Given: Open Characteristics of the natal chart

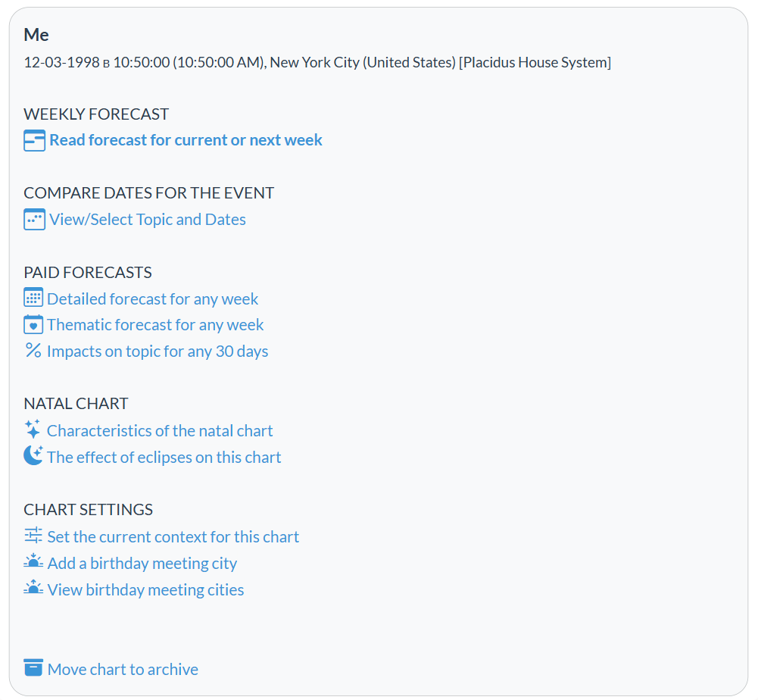Looking at the screenshot, I should point(160,430).
